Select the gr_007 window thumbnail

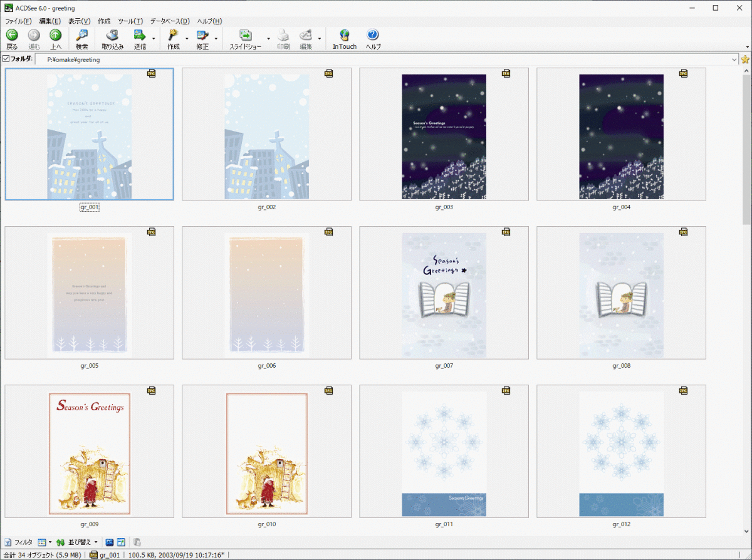(444, 293)
